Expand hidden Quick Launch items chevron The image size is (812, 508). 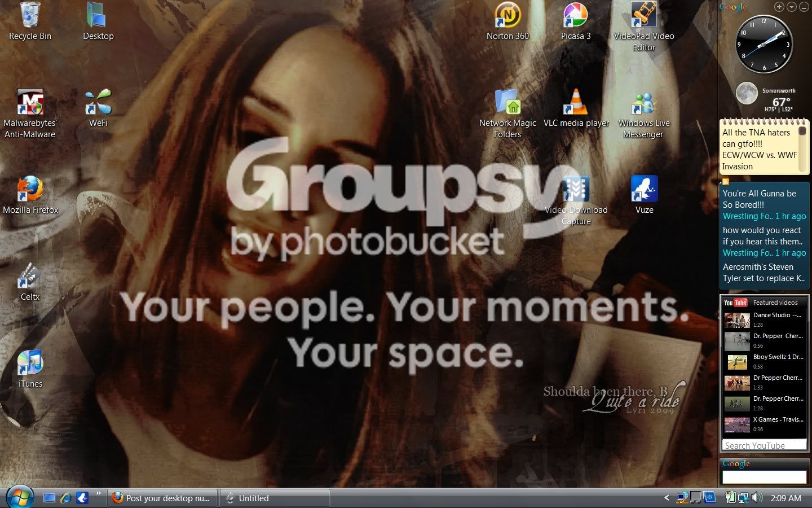(98, 494)
